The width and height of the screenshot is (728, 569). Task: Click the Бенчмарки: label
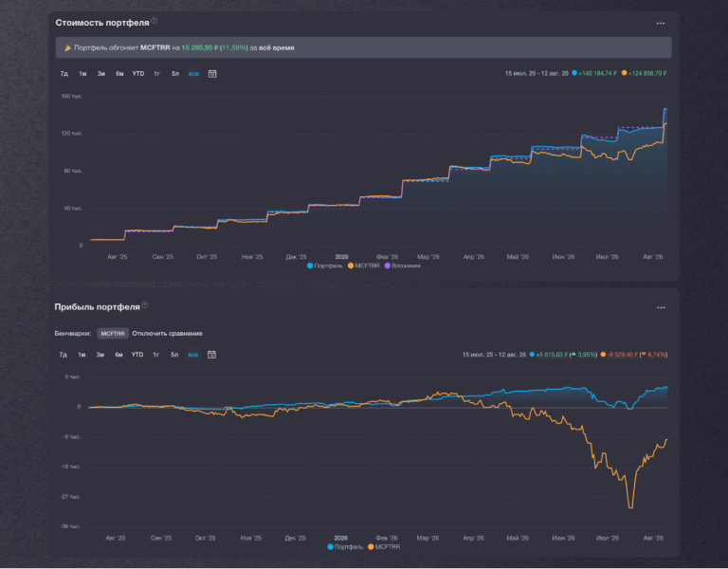point(73,334)
